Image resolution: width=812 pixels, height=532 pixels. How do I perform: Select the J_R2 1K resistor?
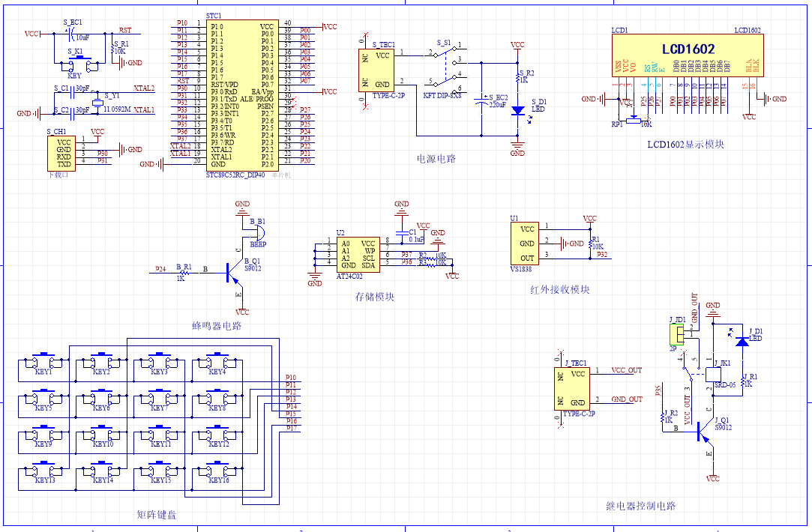click(x=663, y=417)
